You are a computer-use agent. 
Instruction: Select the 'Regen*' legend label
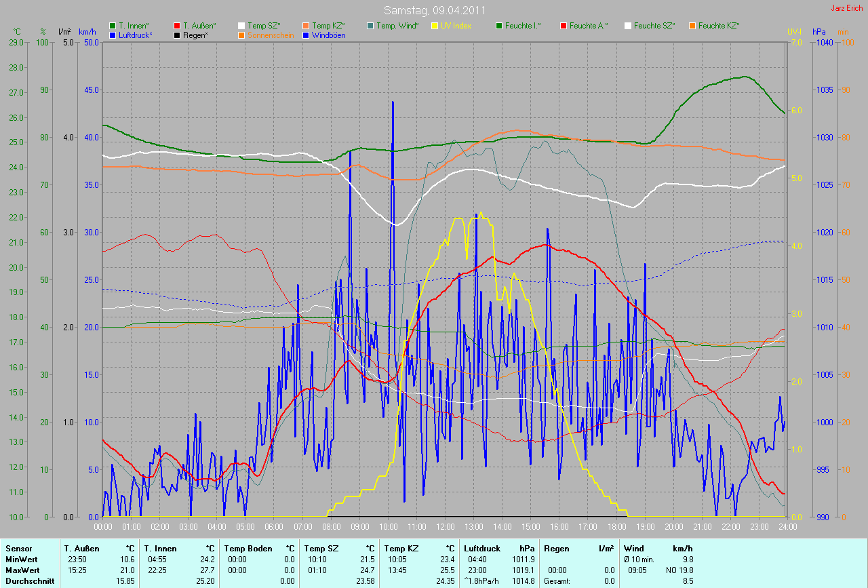[195, 35]
